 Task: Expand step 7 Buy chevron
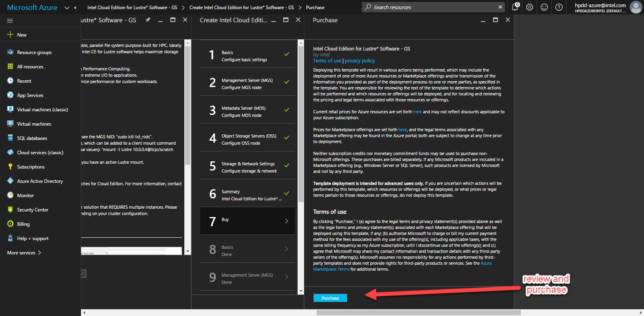pos(286,221)
